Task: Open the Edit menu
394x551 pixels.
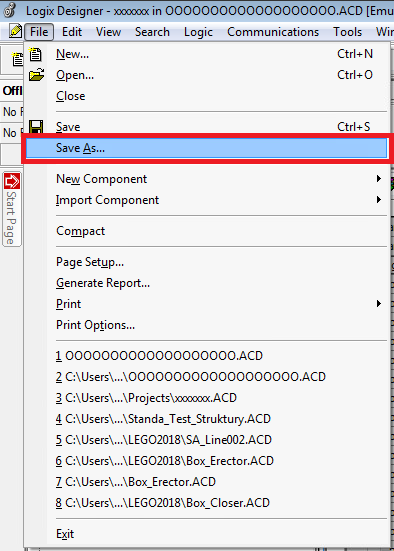Action: [72, 32]
